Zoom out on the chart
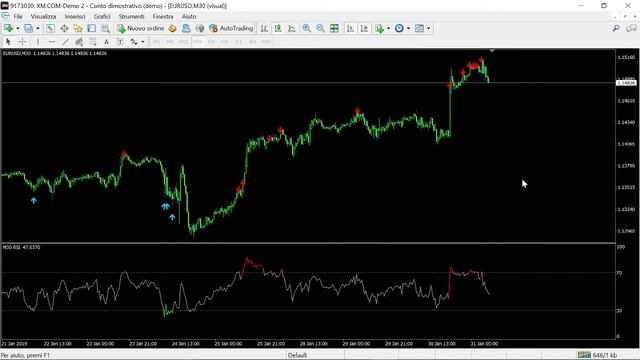The image size is (640, 360). tap(320, 28)
